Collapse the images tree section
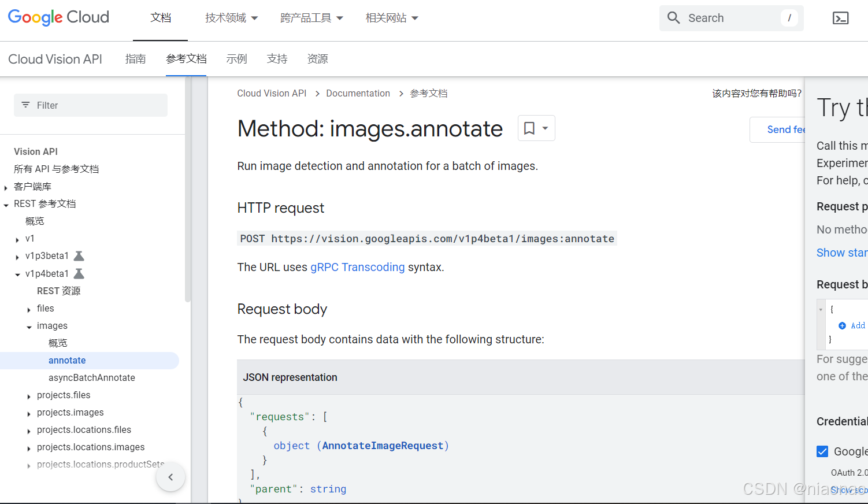 tap(29, 327)
